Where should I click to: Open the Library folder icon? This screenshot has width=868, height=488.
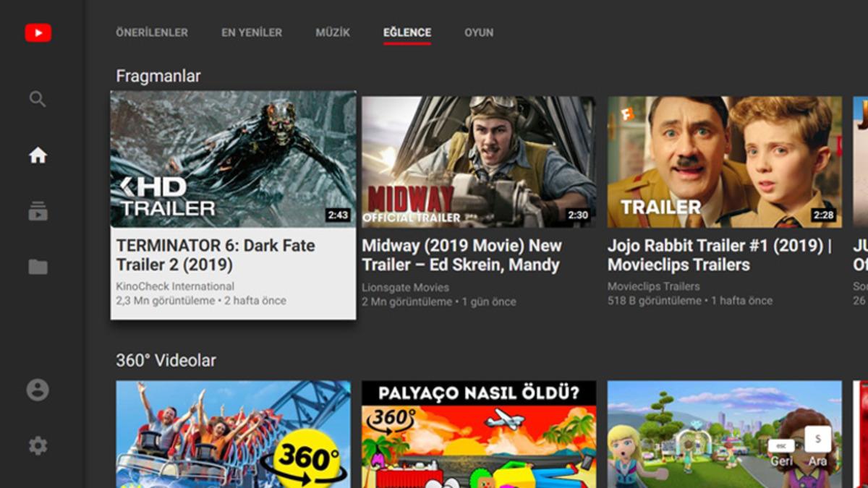coord(38,267)
